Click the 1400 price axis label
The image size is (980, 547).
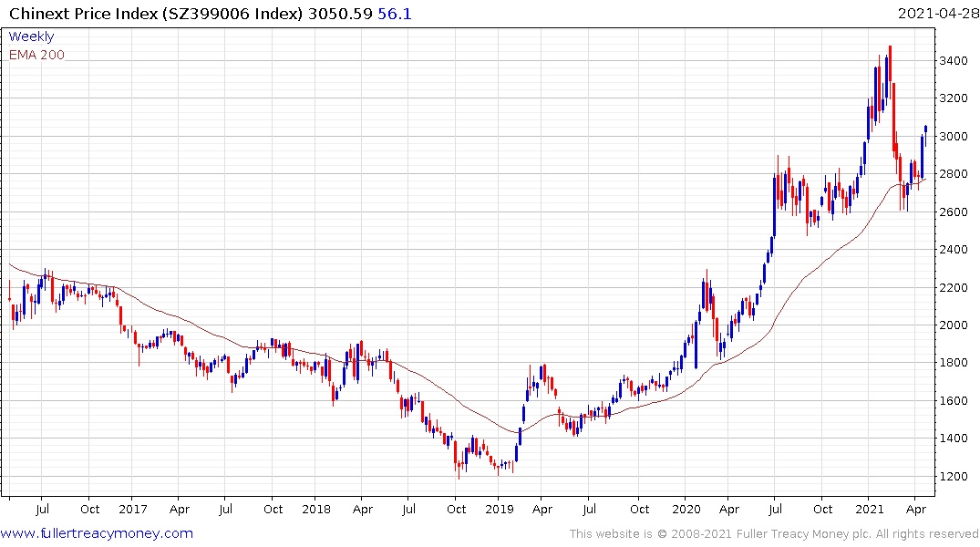[954, 439]
